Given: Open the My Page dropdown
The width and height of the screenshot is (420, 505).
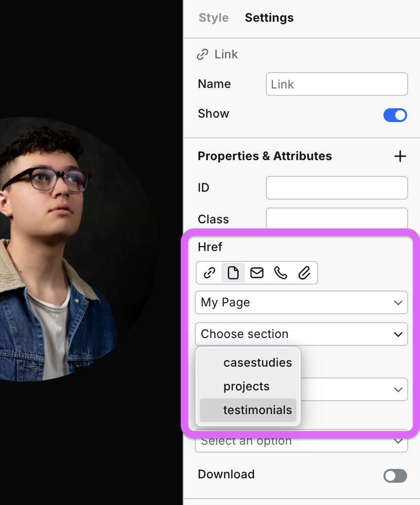Looking at the screenshot, I should [301, 302].
